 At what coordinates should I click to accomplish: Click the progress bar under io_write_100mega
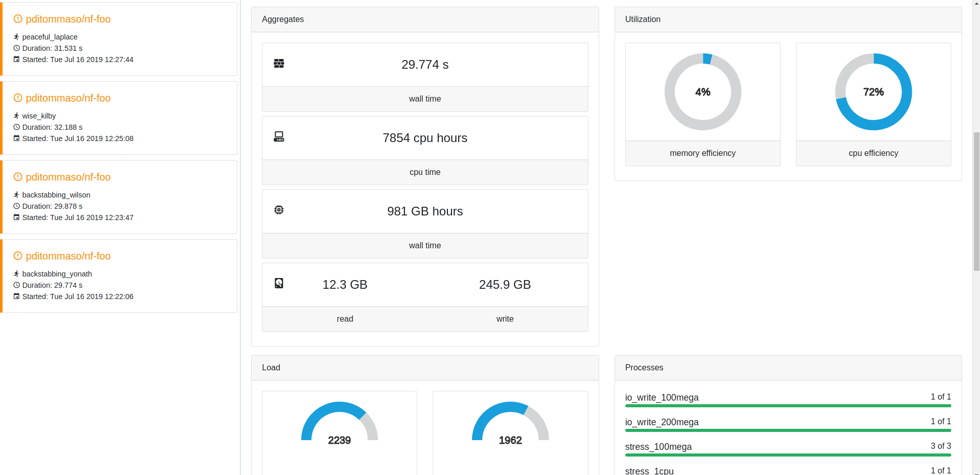(788, 406)
